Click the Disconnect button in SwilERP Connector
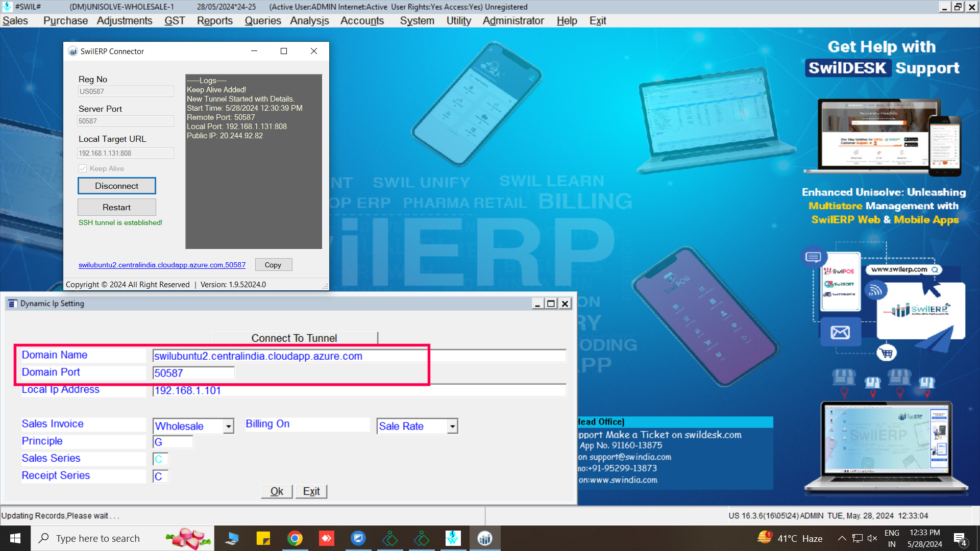This screenshot has width=980, height=551. tap(116, 186)
